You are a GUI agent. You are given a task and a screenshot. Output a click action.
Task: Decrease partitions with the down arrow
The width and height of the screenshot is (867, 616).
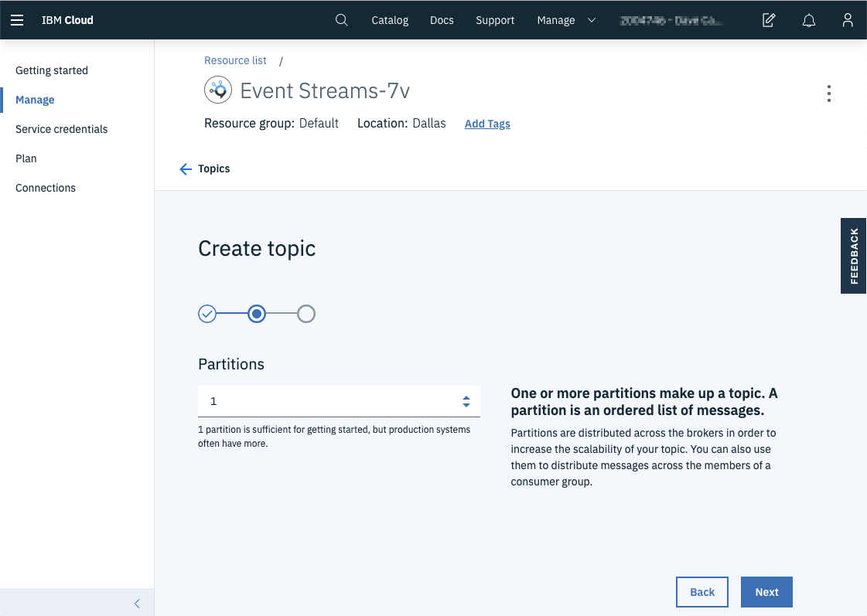pos(466,406)
